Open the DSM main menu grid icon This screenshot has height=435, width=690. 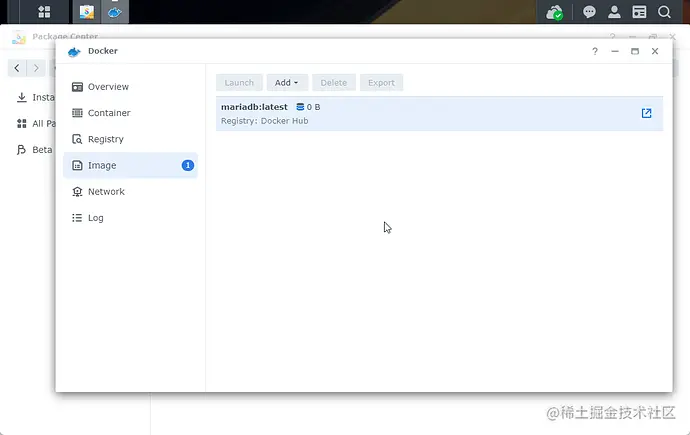pyautogui.click(x=44, y=12)
